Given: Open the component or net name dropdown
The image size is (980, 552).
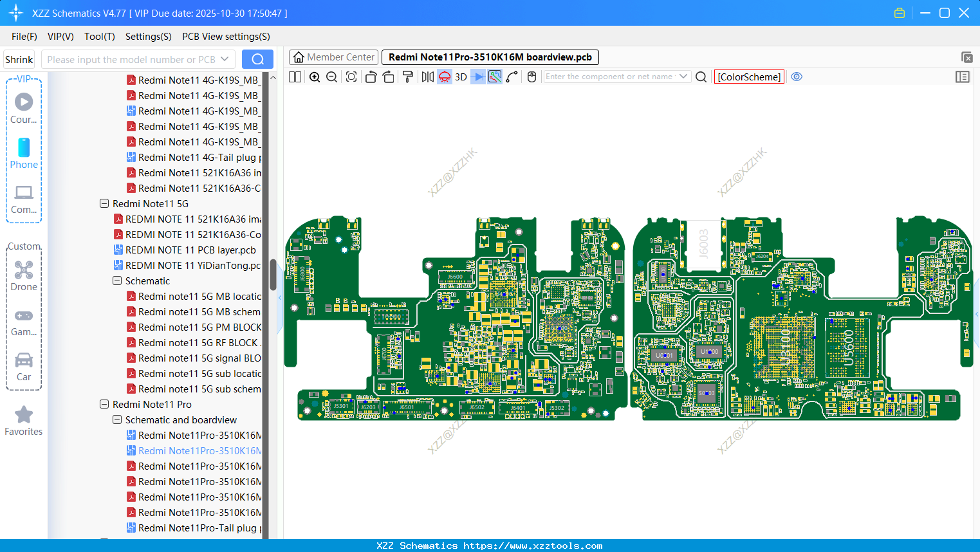Looking at the screenshot, I should tap(683, 77).
